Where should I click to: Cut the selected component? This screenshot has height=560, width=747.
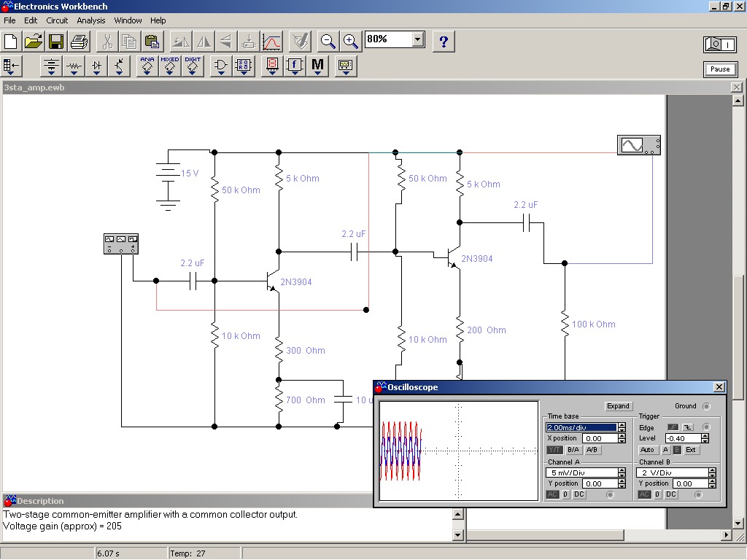[x=107, y=42]
